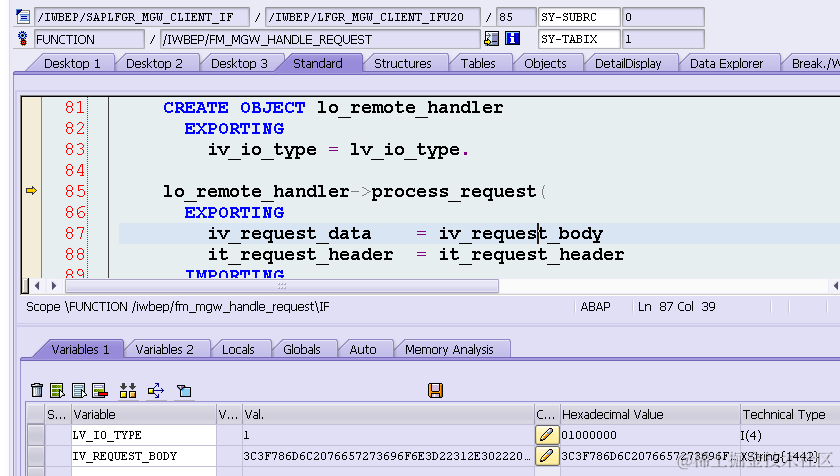Screen dimensions: 840x476
Task: Switch to the Desktop 2 tab
Action: (x=154, y=63)
